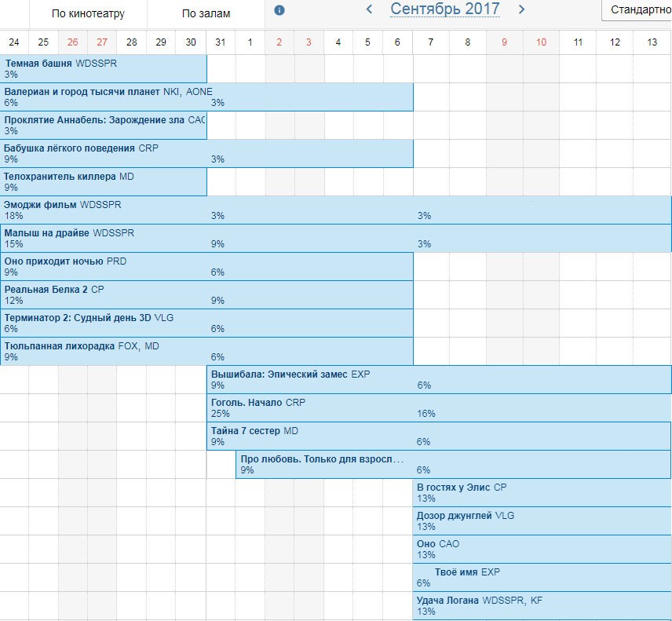Click Валериан и город тысячи планет bar
Image resolution: width=672 pixels, height=621 pixels.
coord(206,97)
